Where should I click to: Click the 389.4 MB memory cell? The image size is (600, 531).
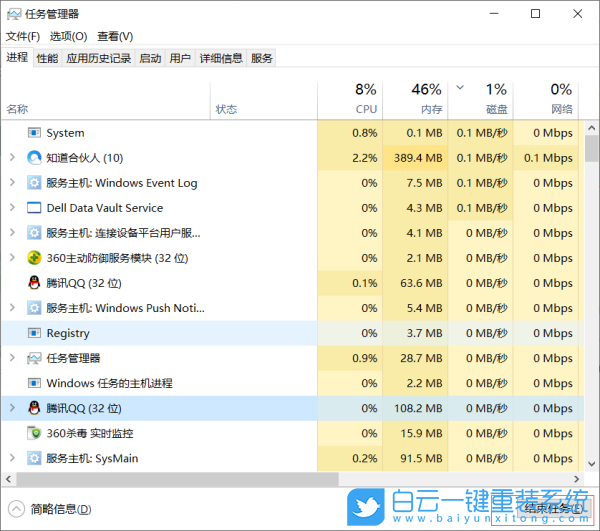[x=415, y=158]
